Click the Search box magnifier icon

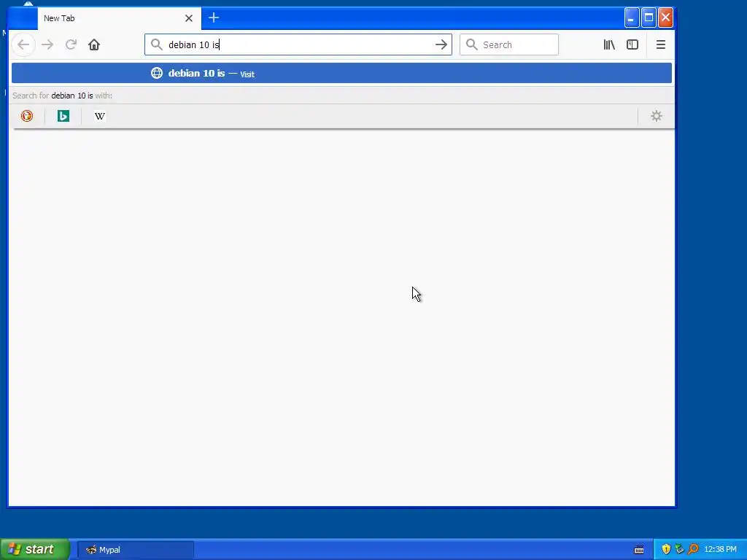click(x=472, y=44)
